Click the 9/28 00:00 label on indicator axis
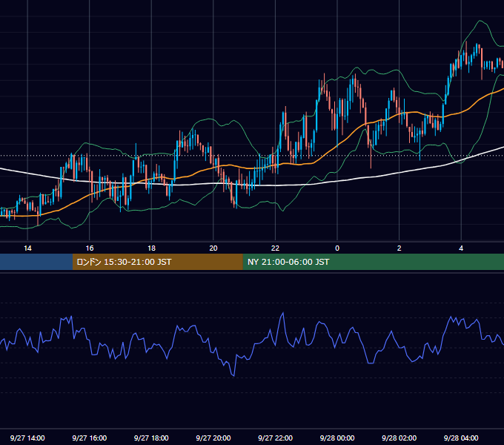 coord(337,438)
